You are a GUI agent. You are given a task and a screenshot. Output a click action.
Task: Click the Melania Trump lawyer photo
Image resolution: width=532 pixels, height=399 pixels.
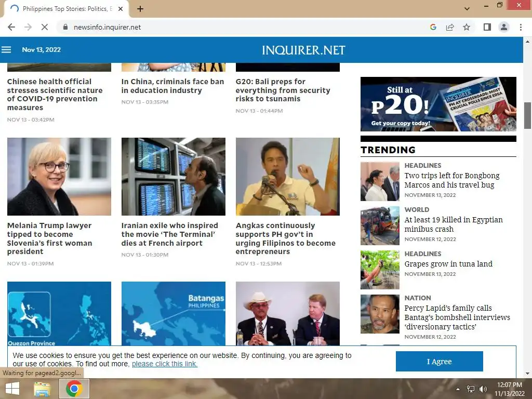point(59,177)
